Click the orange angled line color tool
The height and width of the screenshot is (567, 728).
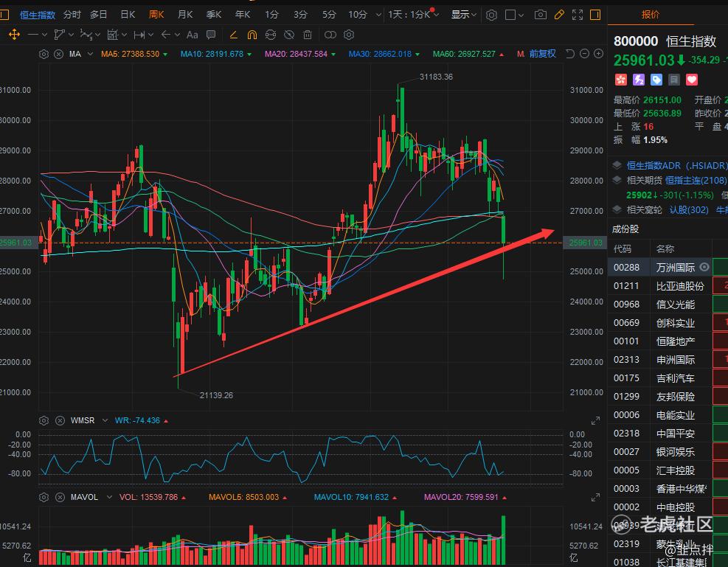click(234, 34)
